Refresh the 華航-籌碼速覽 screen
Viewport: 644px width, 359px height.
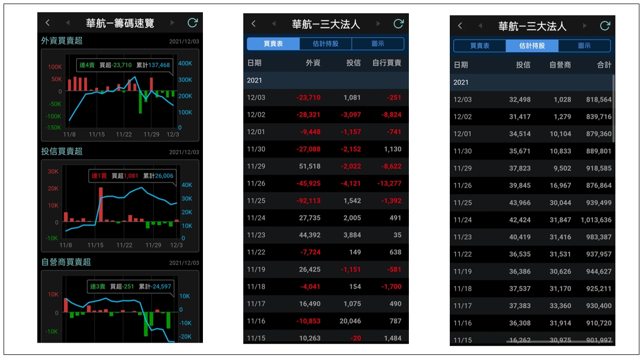coord(192,23)
